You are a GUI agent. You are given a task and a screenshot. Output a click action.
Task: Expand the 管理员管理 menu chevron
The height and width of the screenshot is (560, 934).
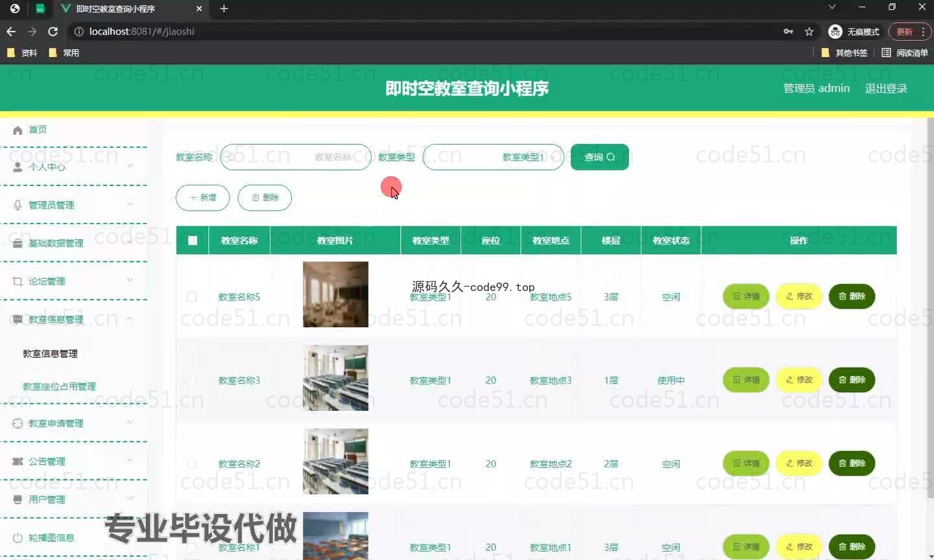[130, 204]
